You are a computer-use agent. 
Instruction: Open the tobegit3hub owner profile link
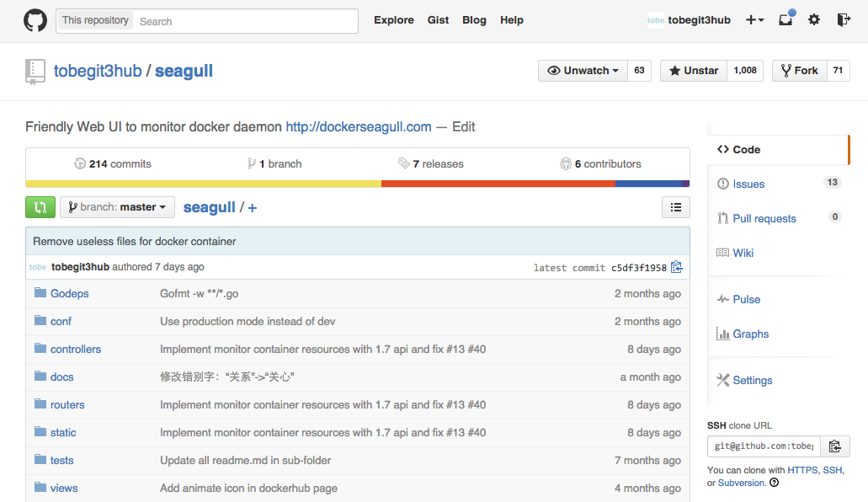pos(98,71)
